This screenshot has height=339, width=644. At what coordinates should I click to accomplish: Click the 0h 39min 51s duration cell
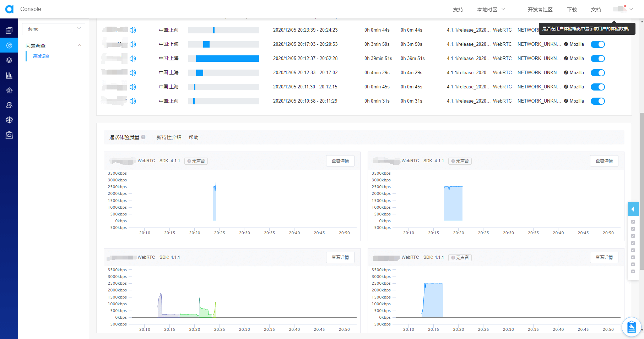(x=378, y=59)
